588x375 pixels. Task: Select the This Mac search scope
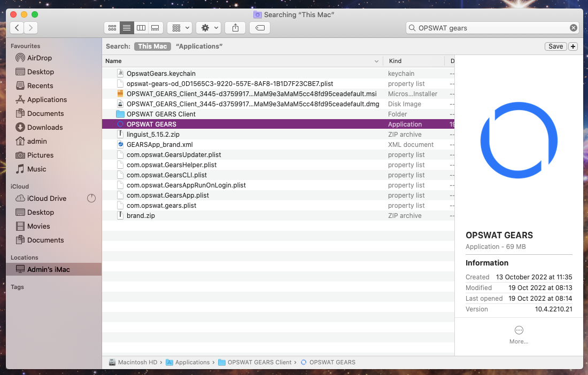(153, 46)
